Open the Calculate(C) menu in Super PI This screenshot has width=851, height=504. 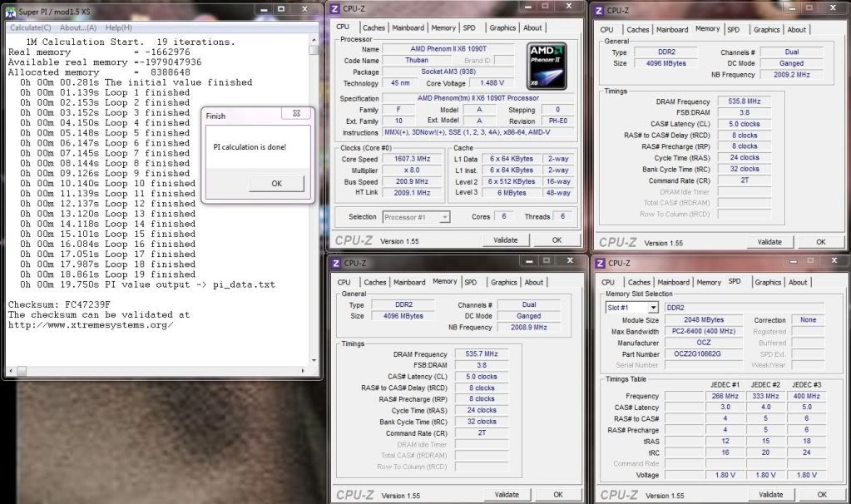[31, 27]
